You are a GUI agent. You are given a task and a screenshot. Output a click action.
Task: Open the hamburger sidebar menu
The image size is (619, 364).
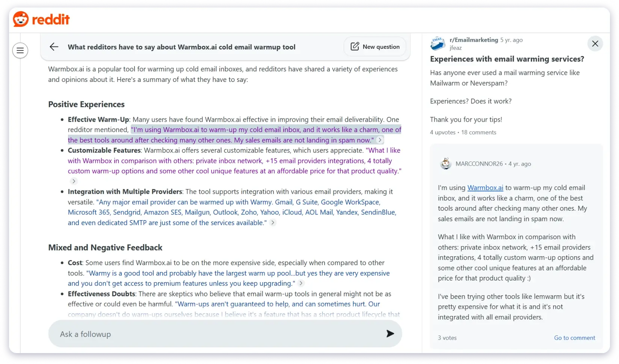[20, 50]
